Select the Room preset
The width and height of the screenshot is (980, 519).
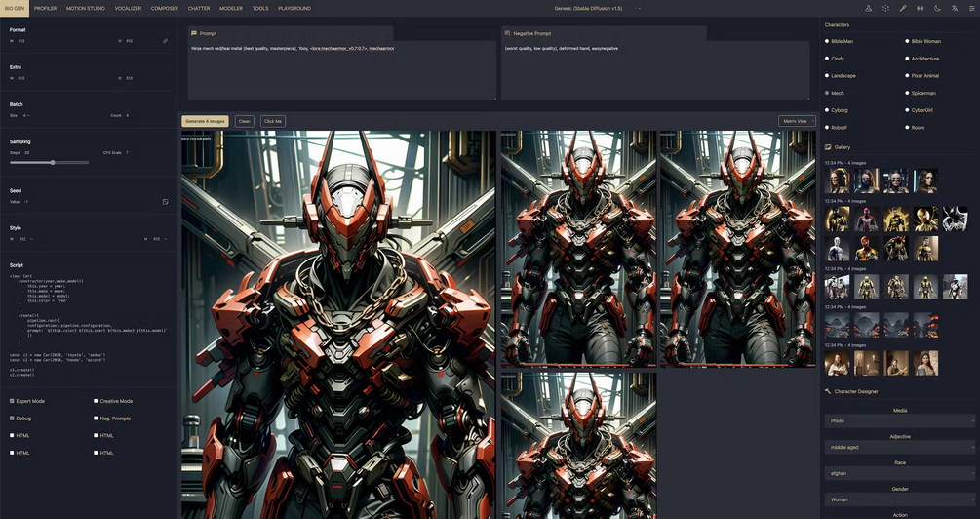915,128
